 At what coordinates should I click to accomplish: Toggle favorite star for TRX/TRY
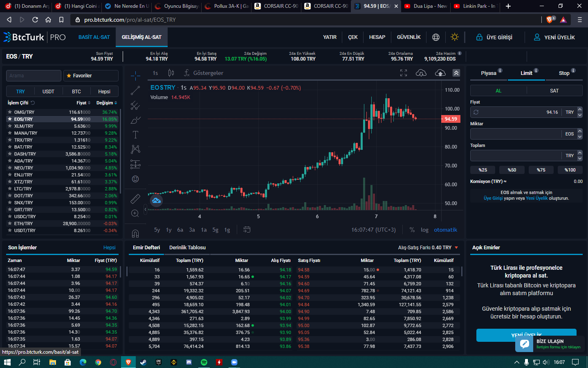pos(10,140)
